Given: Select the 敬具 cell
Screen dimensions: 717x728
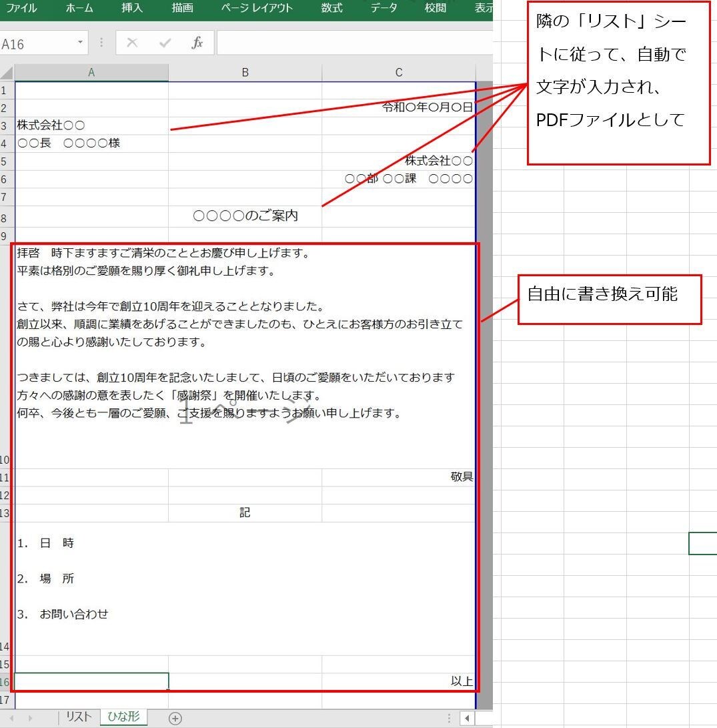Looking at the screenshot, I should [x=399, y=477].
